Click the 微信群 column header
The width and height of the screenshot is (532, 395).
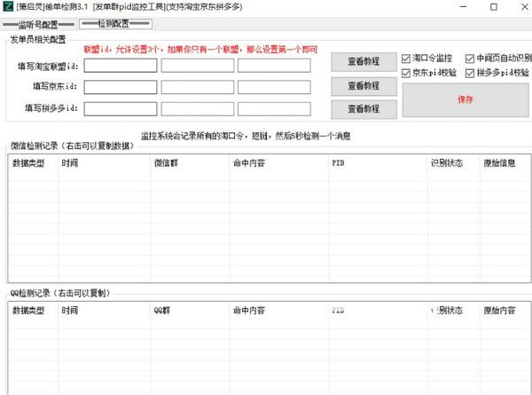tap(191, 163)
